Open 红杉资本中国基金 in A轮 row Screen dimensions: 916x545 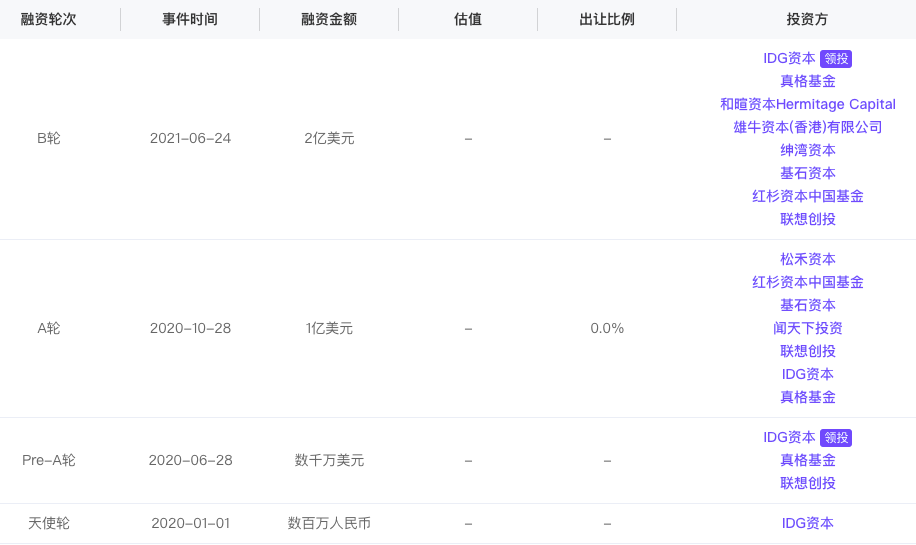pos(808,282)
